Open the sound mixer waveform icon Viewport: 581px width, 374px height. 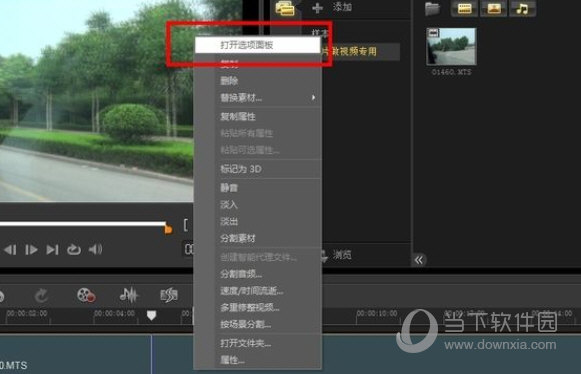click(129, 295)
